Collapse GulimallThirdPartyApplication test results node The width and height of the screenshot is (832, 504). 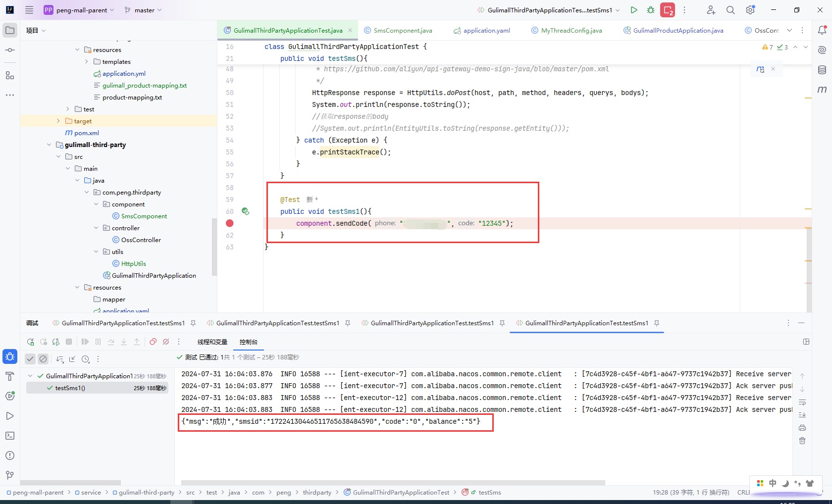click(30, 376)
